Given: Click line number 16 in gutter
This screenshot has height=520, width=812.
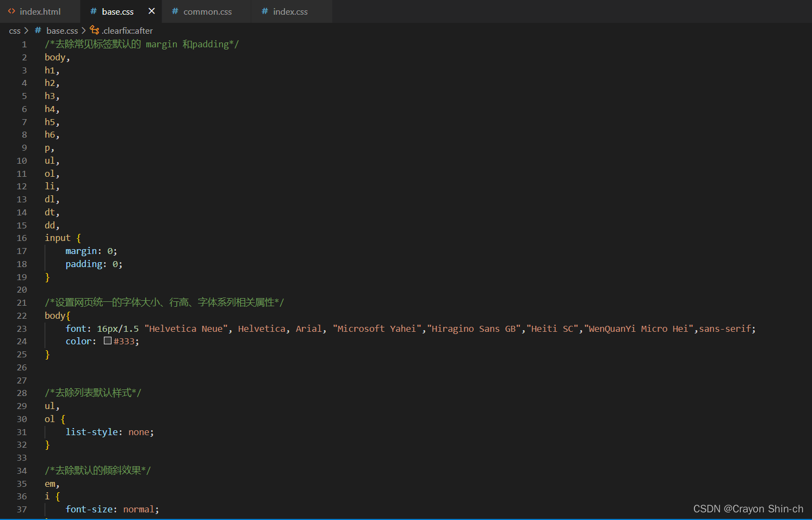Looking at the screenshot, I should coord(22,238).
